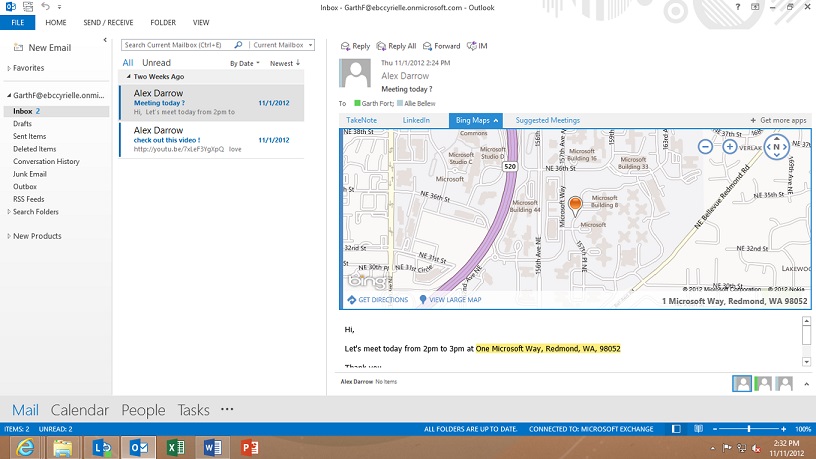Viewport: 816px width, 459px height.
Task: Start an IM with the sender
Action: (477, 46)
